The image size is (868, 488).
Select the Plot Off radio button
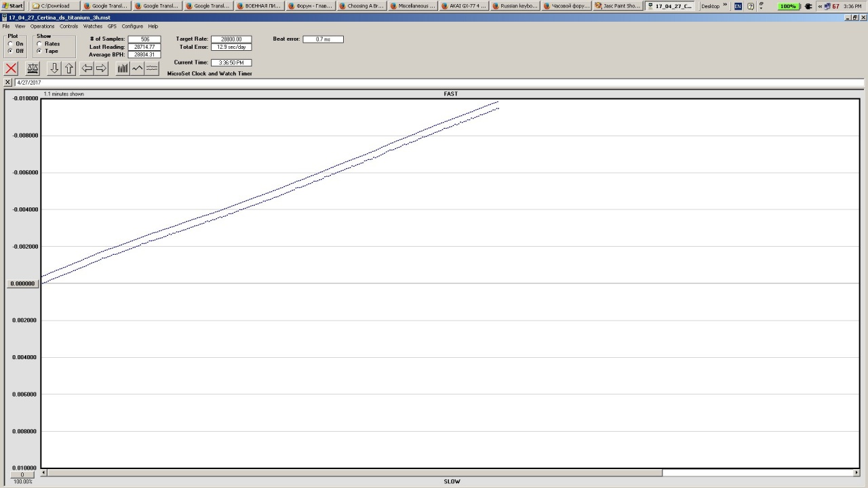coord(11,52)
